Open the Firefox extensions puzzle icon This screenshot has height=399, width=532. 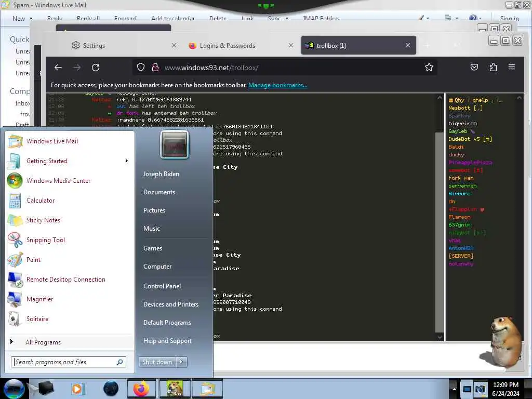click(x=493, y=67)
